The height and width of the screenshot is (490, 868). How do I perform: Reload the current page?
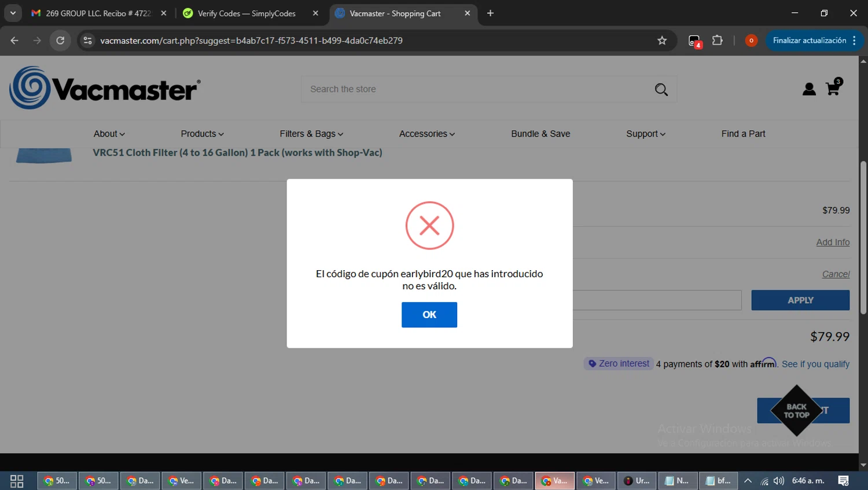(x=60, y=40)
